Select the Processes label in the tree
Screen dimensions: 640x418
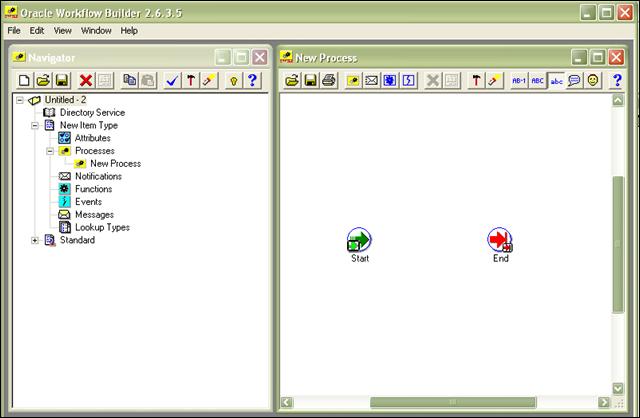(95, 151)
